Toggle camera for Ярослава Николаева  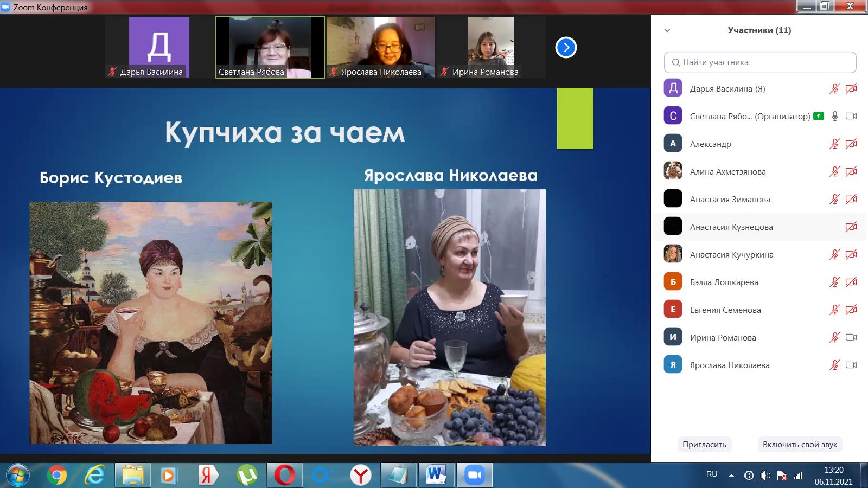[851, 365]
